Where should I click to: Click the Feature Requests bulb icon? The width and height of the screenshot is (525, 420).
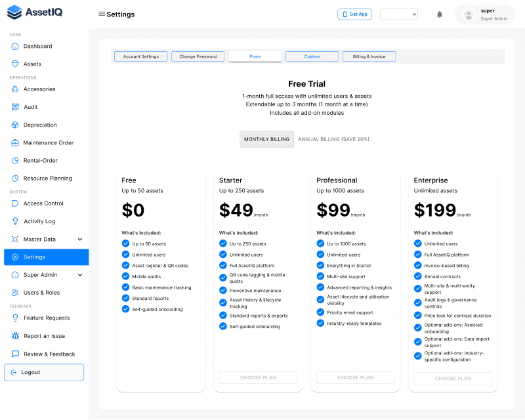[15, 318]
